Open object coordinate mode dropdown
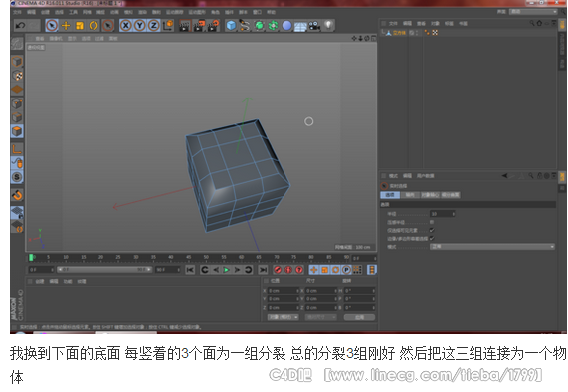This screenshot has width=568, height=392. pos(283,317)
